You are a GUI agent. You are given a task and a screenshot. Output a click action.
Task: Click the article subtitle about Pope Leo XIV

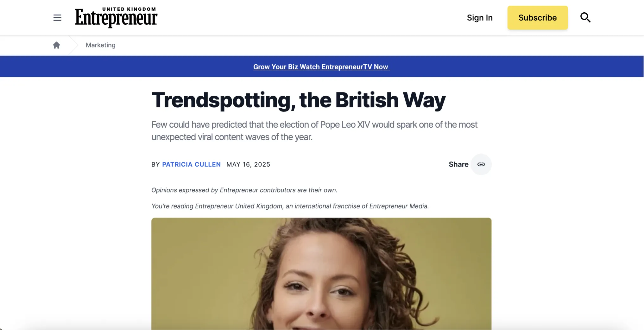click(x=314, y=130)
